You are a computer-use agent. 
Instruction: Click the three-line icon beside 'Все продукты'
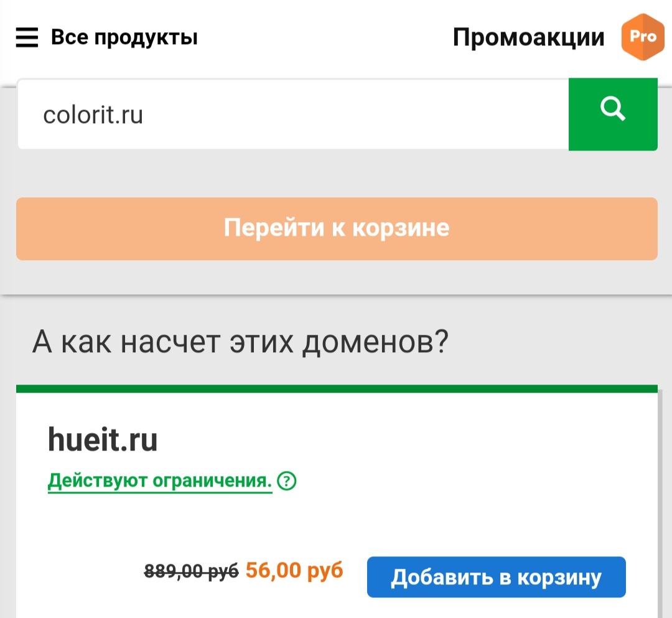(x=27, y=38)
